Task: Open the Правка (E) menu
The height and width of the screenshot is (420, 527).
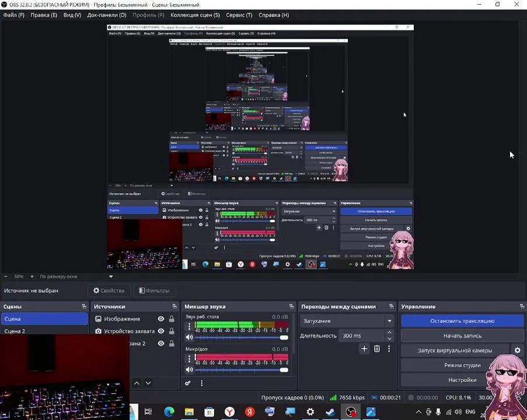Action: pyautogui.click(x=44, y=15)
